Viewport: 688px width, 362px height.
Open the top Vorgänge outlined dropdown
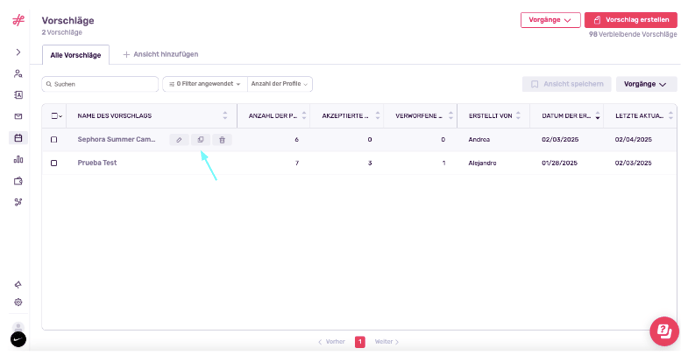click(x=550, y=20)
